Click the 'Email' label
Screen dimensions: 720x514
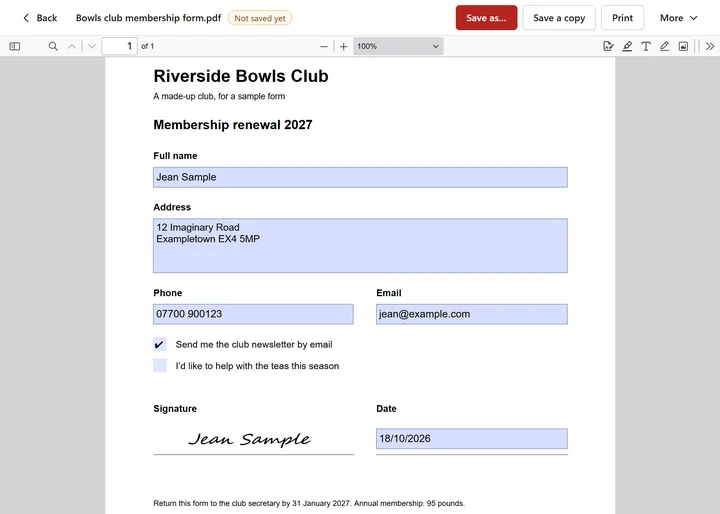pos(389,293)
